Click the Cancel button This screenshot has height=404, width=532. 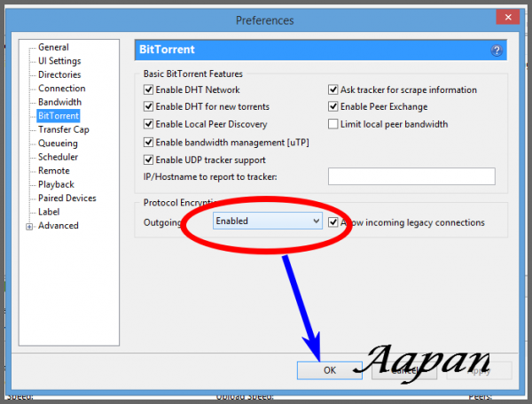tap(403, 370)
